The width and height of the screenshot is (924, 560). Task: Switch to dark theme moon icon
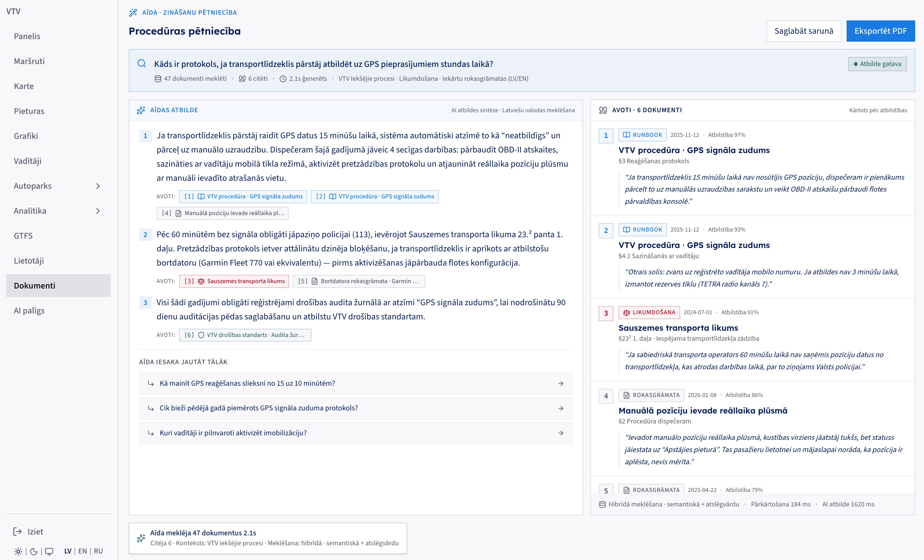tap(34, 551)
